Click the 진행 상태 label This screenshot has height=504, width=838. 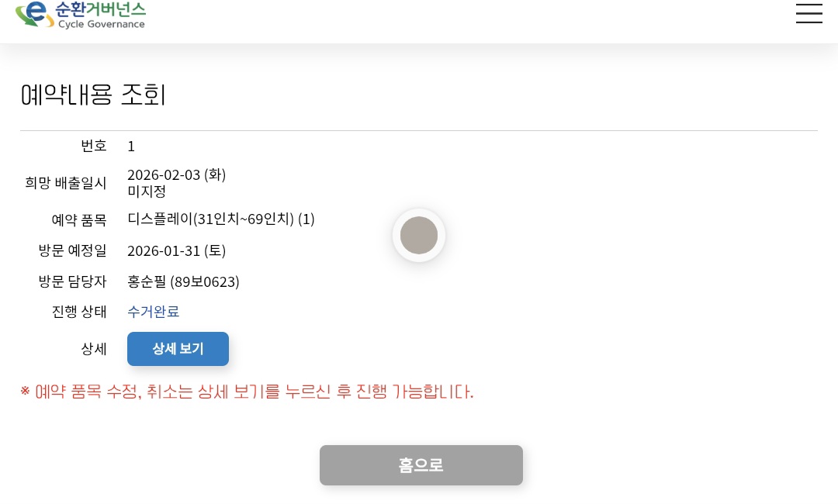(79, 312)
